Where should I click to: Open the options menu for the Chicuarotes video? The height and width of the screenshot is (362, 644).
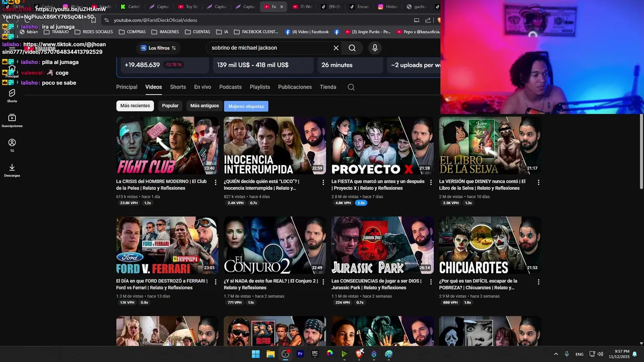click(x=538, y=282)
